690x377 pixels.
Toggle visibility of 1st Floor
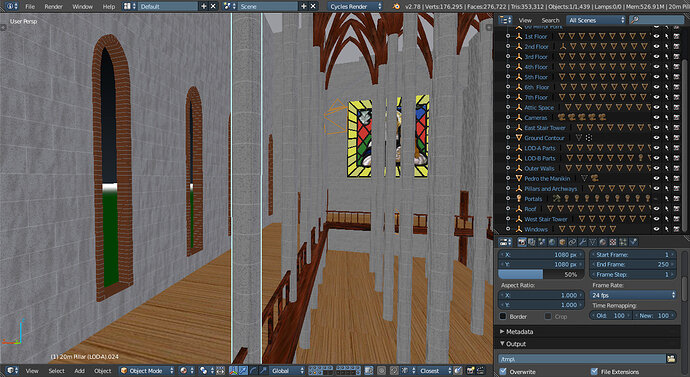coord(657,37)
